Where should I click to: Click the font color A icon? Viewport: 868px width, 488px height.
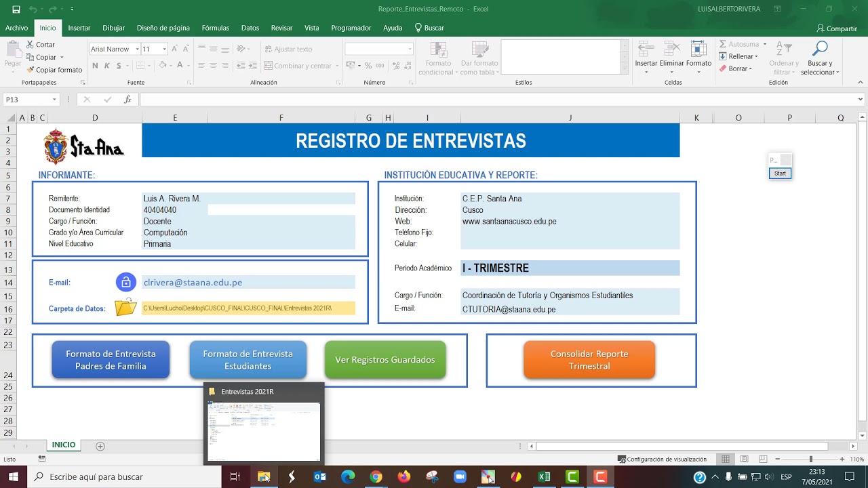(180, 66)
